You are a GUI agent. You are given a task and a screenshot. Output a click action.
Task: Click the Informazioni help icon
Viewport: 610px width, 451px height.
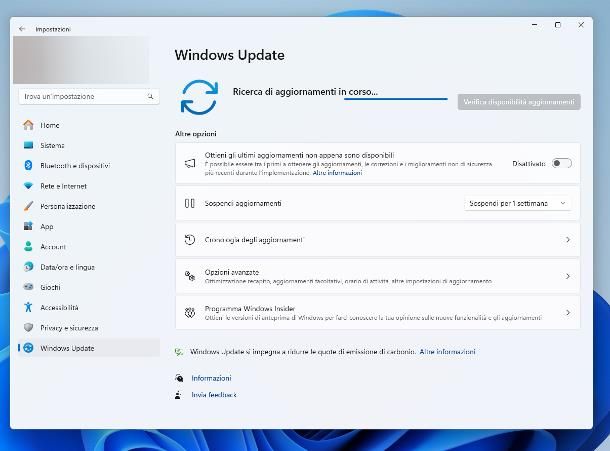point(179,378)
